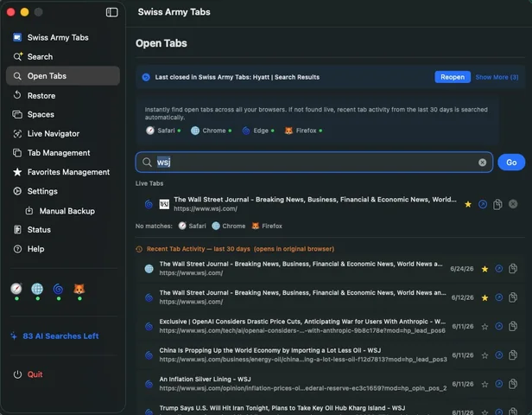The width and height of the screenshot is (532, 415).
Task: Open 6/12/26 Wall Street Journal entry
Action: 302,297
